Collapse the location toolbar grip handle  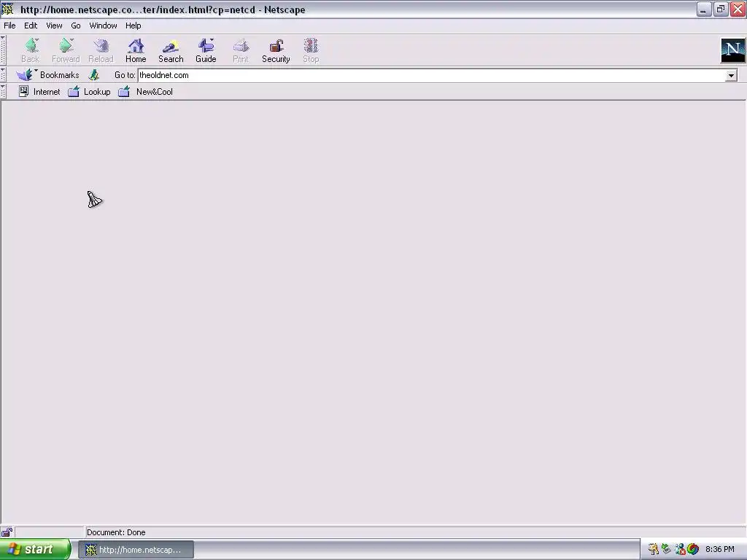pos(3,75)
